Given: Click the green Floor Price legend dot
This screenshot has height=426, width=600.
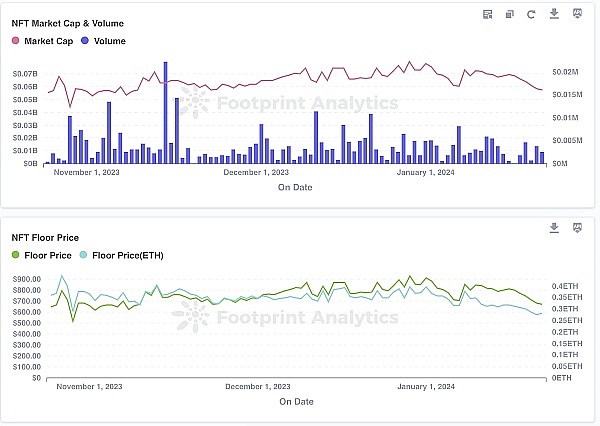Looking at the screenshot, I should (15, 255).
